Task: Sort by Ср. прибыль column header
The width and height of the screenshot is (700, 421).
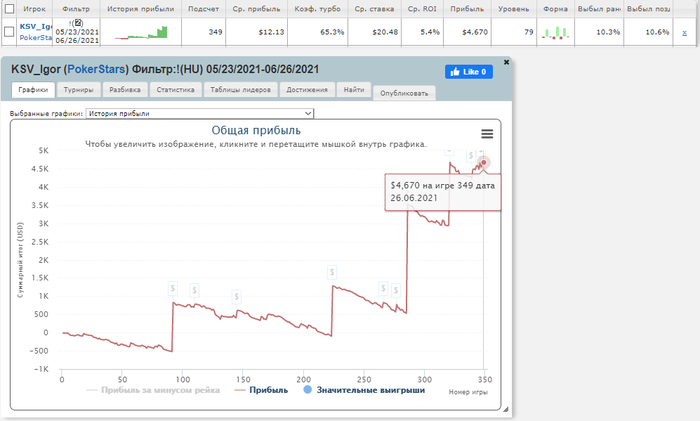Action: click(257, 8)
